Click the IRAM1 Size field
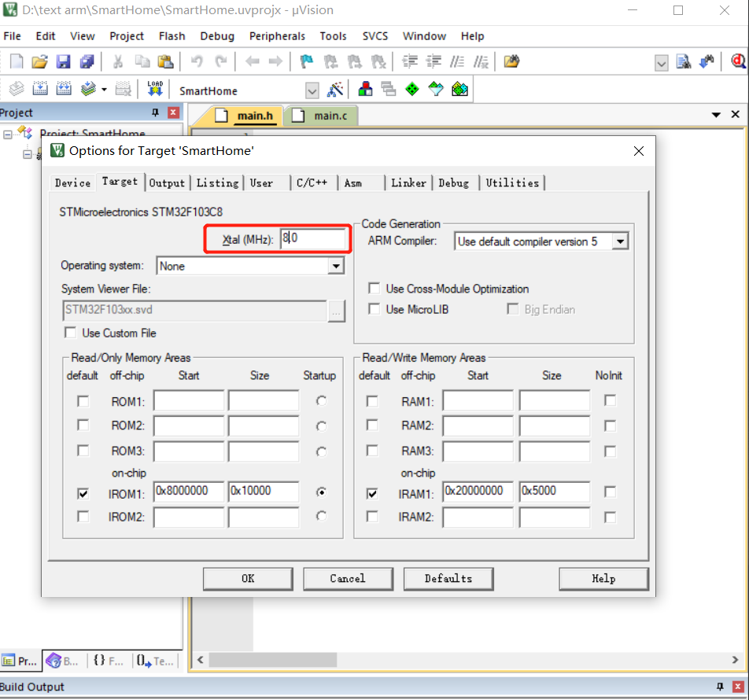Screen dimensions: 749x700 pyautogui.click(x=554, y=492)
